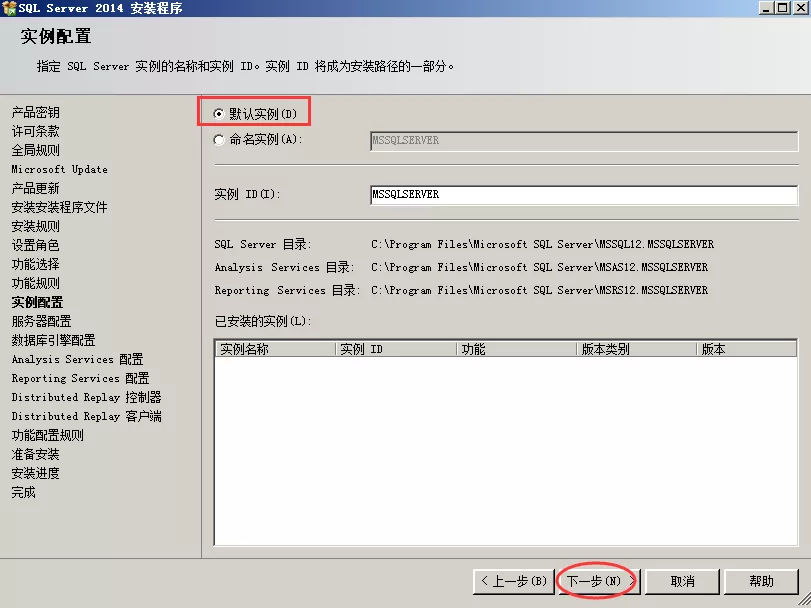Click the Reporting Services 目录 label
The image size is (811, 608).
(288, 291)
